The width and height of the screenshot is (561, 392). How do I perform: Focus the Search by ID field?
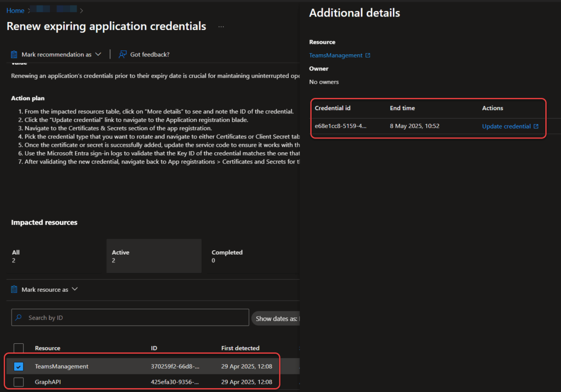tap(130, 317)
